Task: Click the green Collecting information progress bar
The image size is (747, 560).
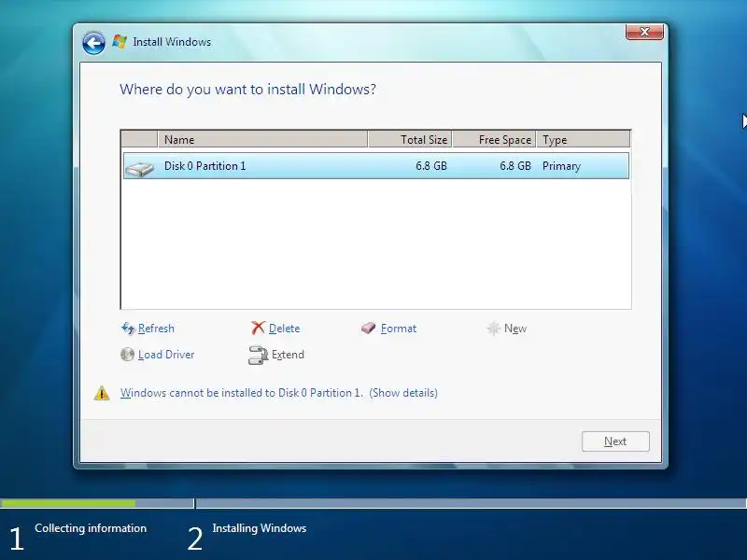Action: [68, 503]
